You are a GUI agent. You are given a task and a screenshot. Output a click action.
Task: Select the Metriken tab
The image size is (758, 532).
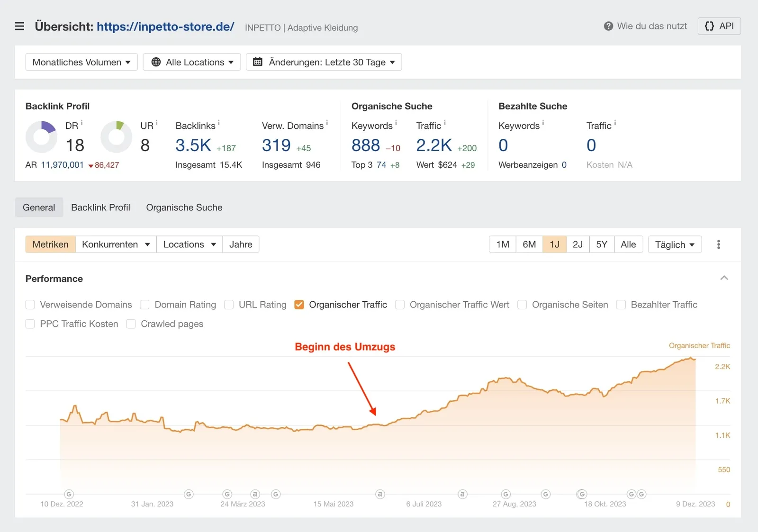coord(51,244)
